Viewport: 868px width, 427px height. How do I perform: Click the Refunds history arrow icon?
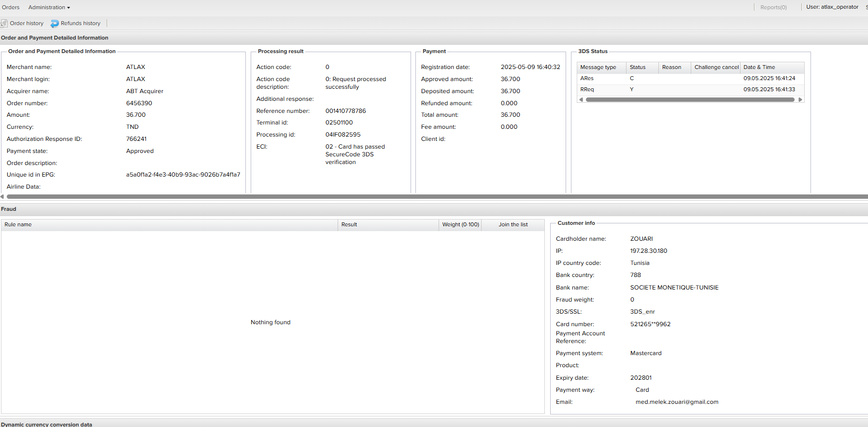pyautogui.click(x=55, y=24)
